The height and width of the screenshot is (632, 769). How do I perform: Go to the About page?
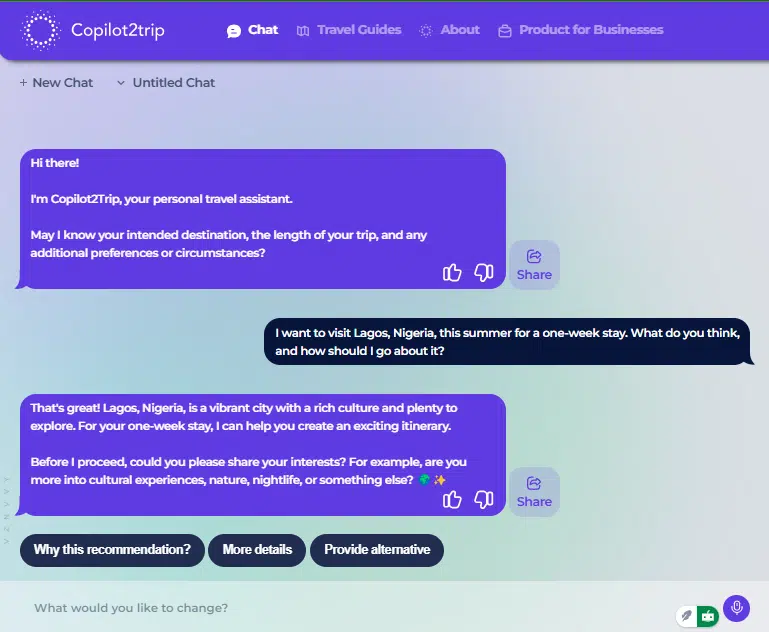450,30
